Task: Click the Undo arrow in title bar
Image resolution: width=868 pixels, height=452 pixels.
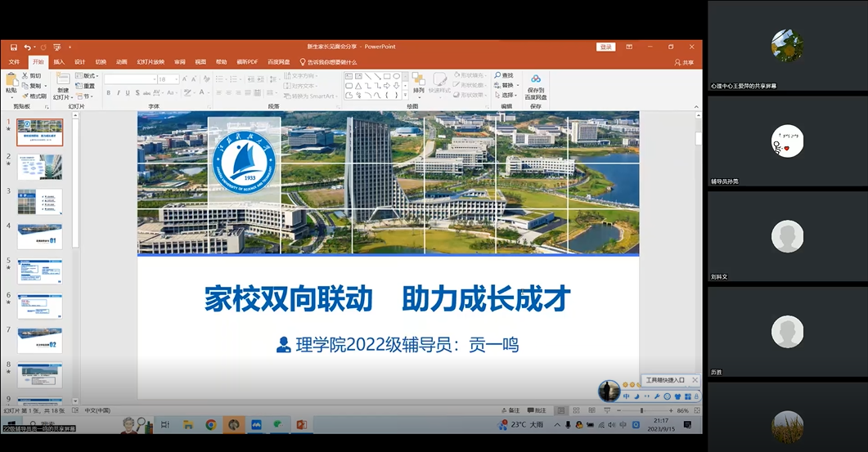Action: tap(27, 47)
